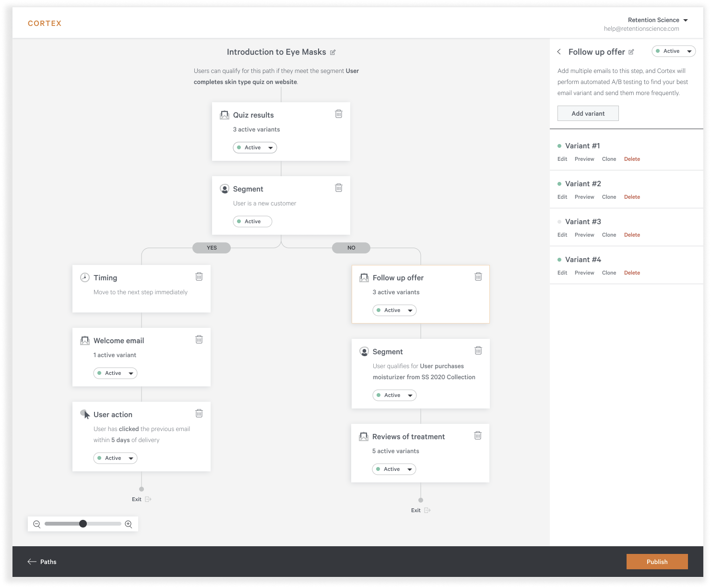Click the Add variant button
The height and width of the screenshot is (588, 711).
(x=588, y=113)
